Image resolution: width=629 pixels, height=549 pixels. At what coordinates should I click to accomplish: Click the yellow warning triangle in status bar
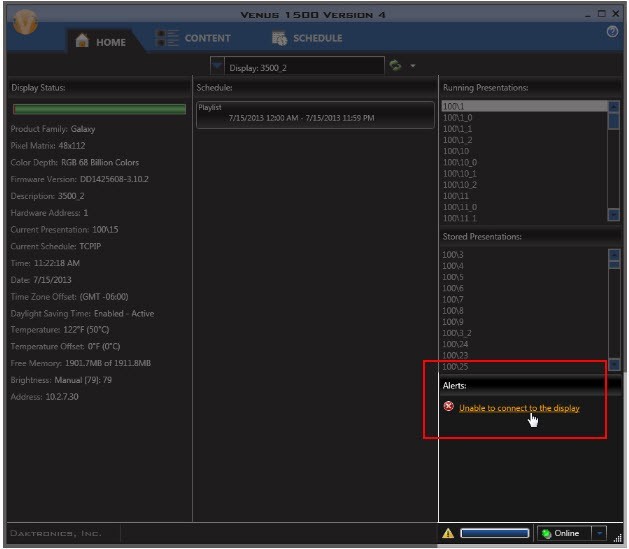pyautogui.click(x=448, y=534)
